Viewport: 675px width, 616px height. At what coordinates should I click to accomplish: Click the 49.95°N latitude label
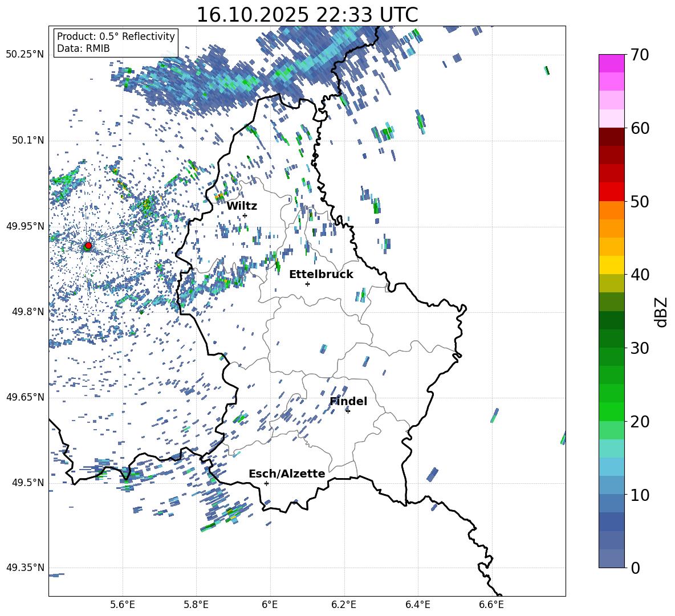tap(25, 226)
